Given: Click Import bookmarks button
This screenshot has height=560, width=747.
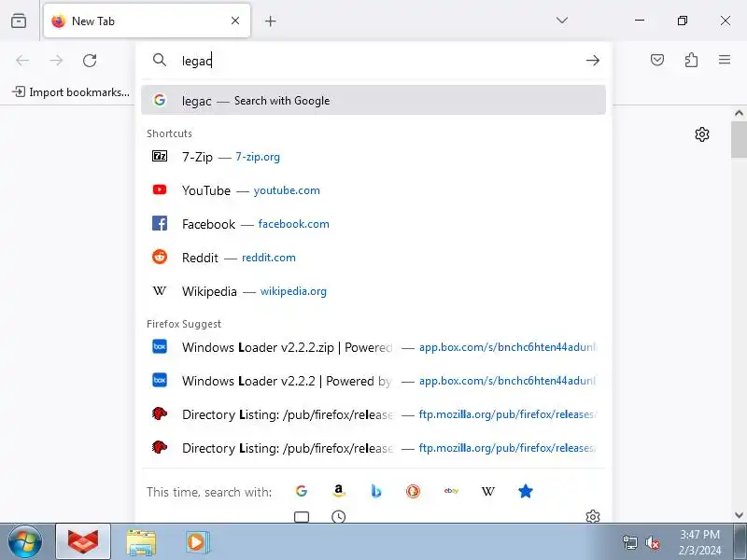Looking at the screenshot, I should click(x=71, y=91).
